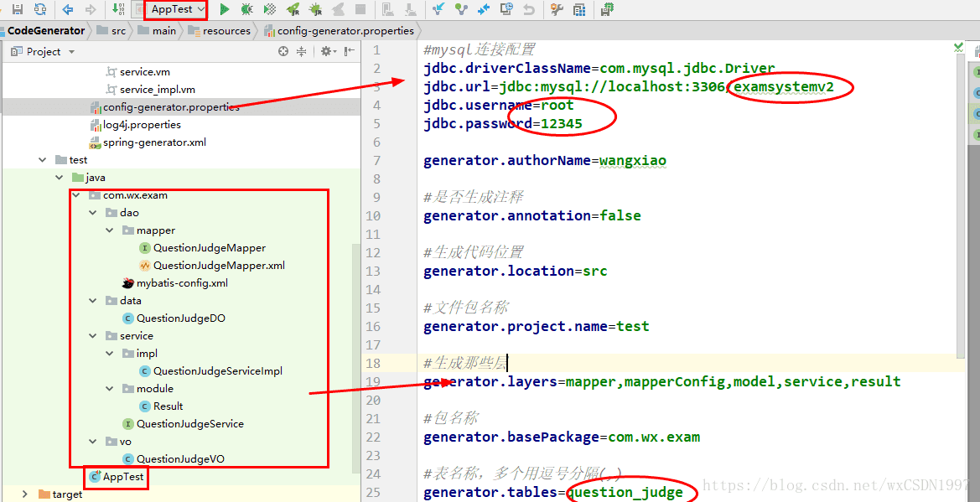Image resolution: width=980 pixels, height=502 pixels.
Task: Click the Save All toolbar icon
Action: pyautogui.click(x=18, y=8)
